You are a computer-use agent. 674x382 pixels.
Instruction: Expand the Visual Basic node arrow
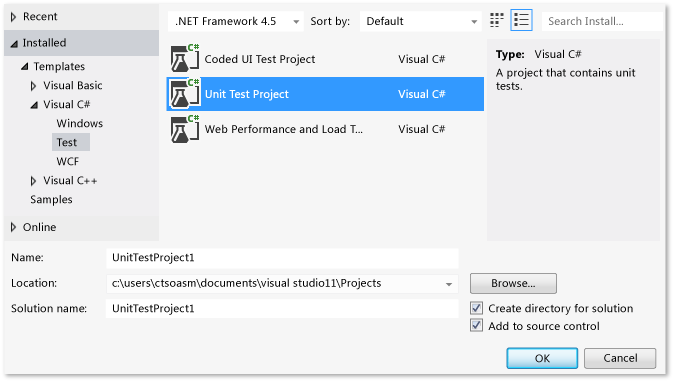(34, 86)
